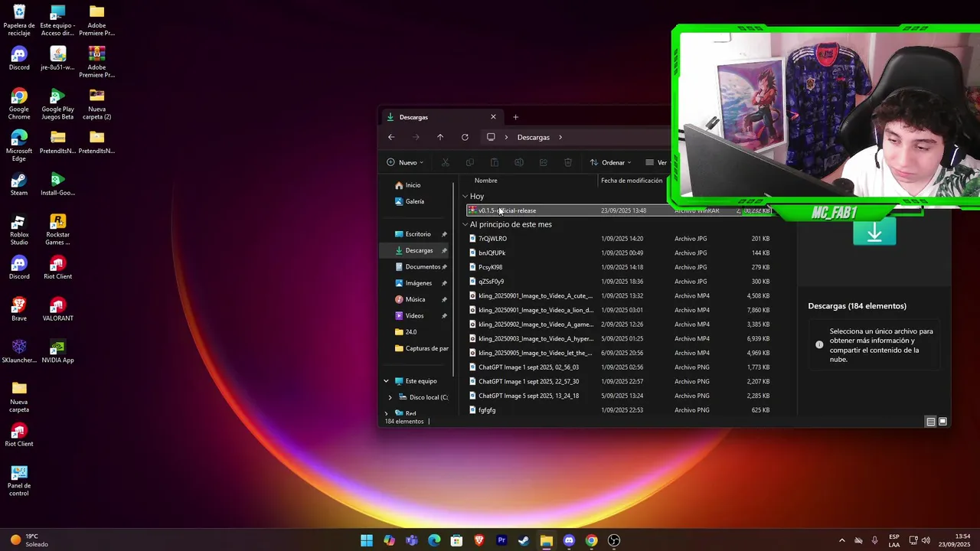Show hidden system tray icons chevron
The width and height of the screenshot is (980, 551).
point(842,540)
